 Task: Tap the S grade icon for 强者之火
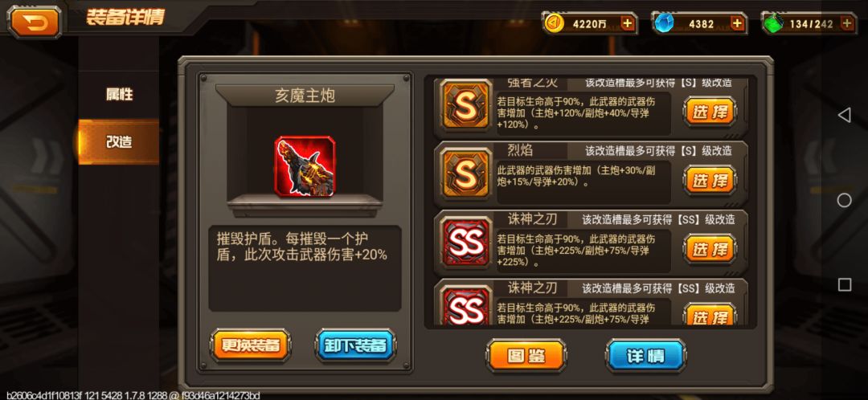pos(465,106)
